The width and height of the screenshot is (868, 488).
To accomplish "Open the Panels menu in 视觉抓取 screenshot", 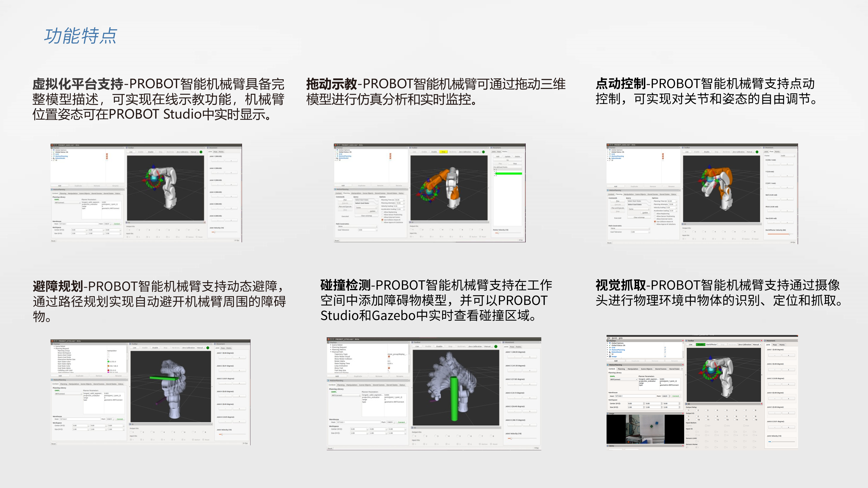I will tap(615, 338).
